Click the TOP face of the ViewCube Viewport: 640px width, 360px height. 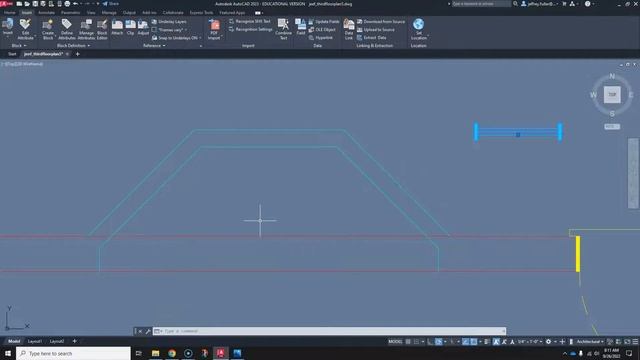coord(612,95)
